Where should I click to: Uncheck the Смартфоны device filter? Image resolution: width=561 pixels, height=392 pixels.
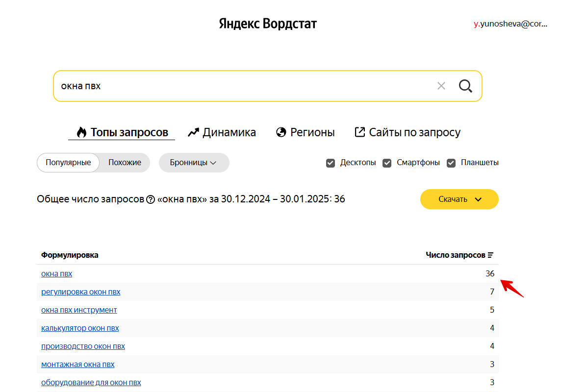(387, 162)
